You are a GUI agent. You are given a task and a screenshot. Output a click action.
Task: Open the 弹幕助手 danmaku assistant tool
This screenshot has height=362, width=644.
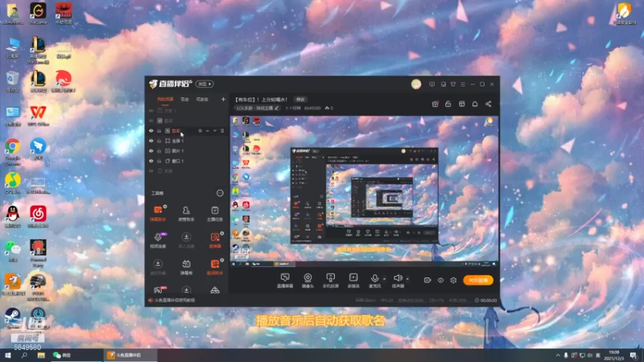coord(158,213)
